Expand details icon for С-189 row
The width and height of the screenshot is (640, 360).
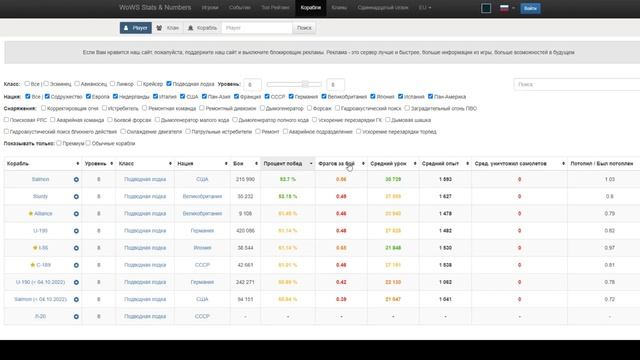[x=76, y=265]
